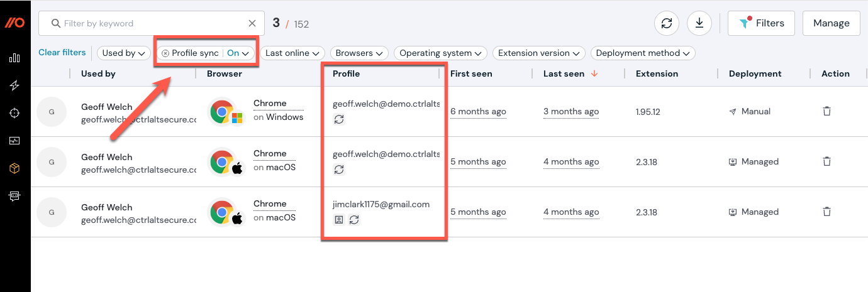This screenshot has width=868, height=292.
Task: Click the refresh icon button in toolbar
Action: (x=667, y=23)
